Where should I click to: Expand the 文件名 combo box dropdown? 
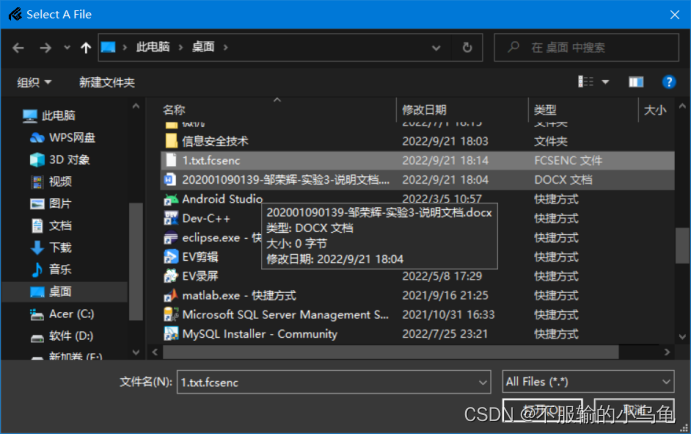[483, 382]
